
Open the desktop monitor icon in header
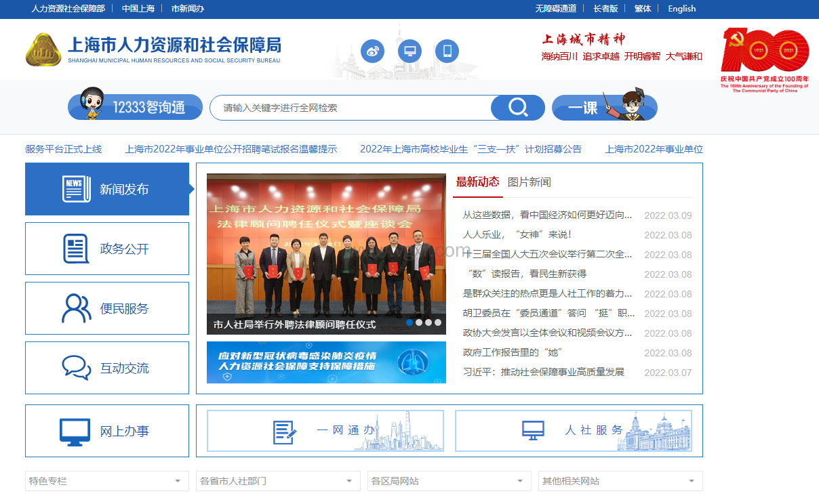click(410, 51)
